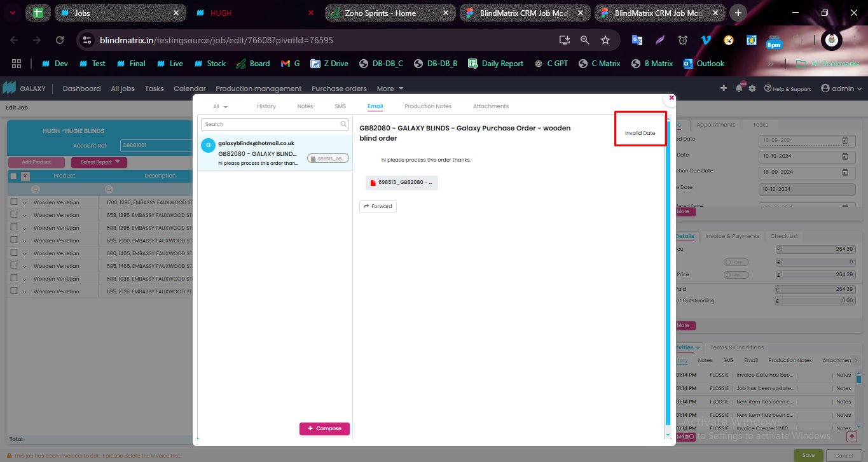Open the settings gear in the top bar
The width and height of the screenshot is (868, 462).
click(752, 88)
